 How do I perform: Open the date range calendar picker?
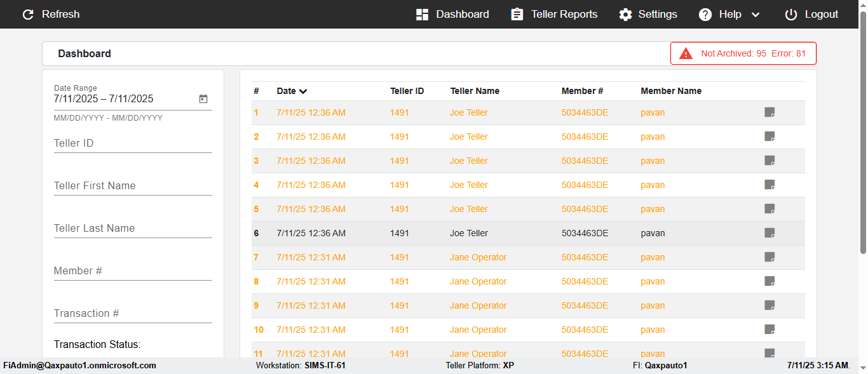pyautogui.click(x=203, y=99)
